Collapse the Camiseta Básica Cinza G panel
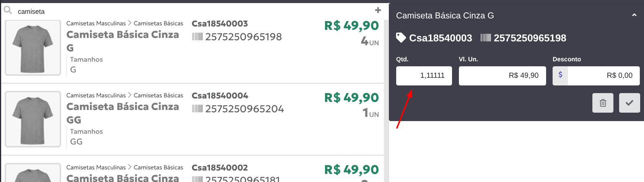 [634, 15]
